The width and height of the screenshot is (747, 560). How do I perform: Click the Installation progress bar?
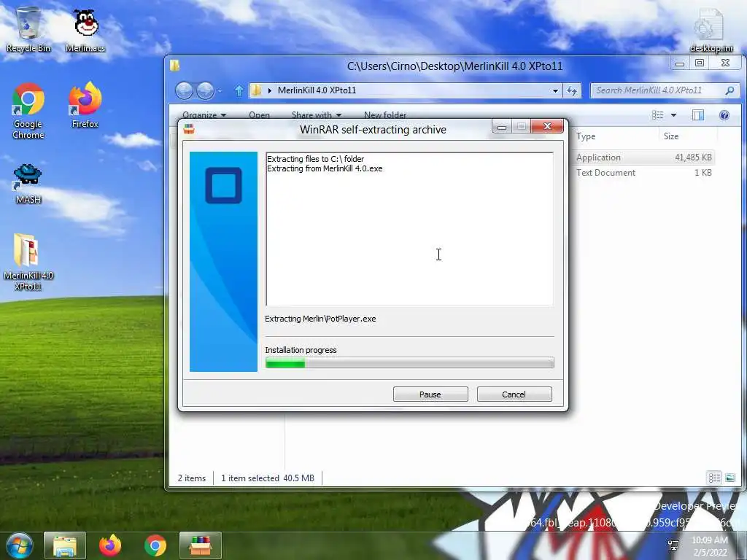click(410, 363)
